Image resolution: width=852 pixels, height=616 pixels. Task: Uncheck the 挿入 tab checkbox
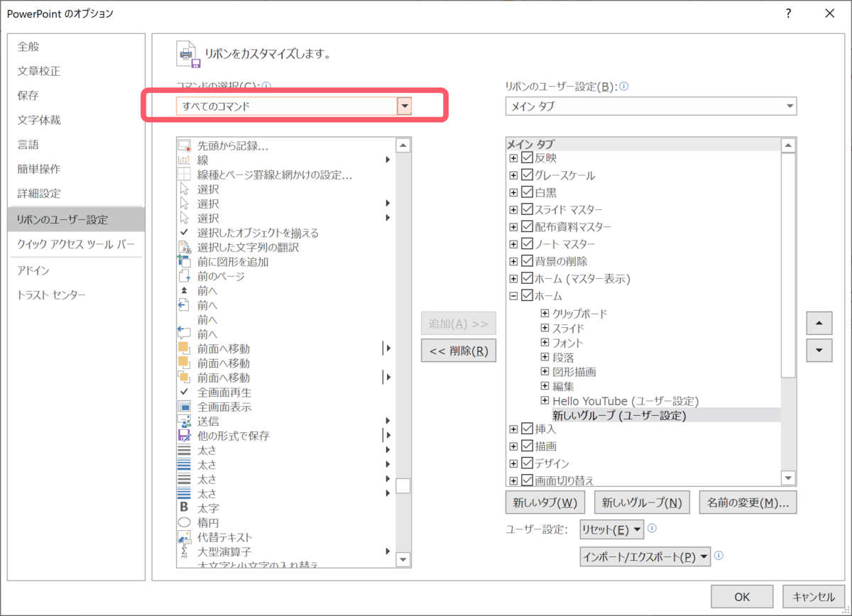pyautogui.click(x=526, y=429)
